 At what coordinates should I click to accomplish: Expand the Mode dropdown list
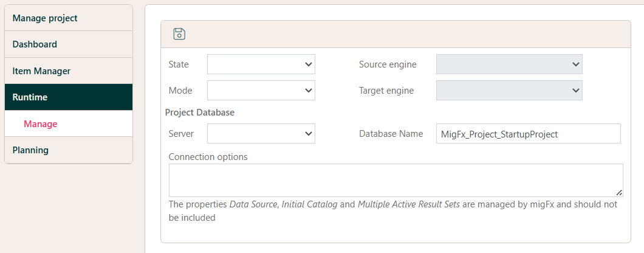tap(261, 91)
